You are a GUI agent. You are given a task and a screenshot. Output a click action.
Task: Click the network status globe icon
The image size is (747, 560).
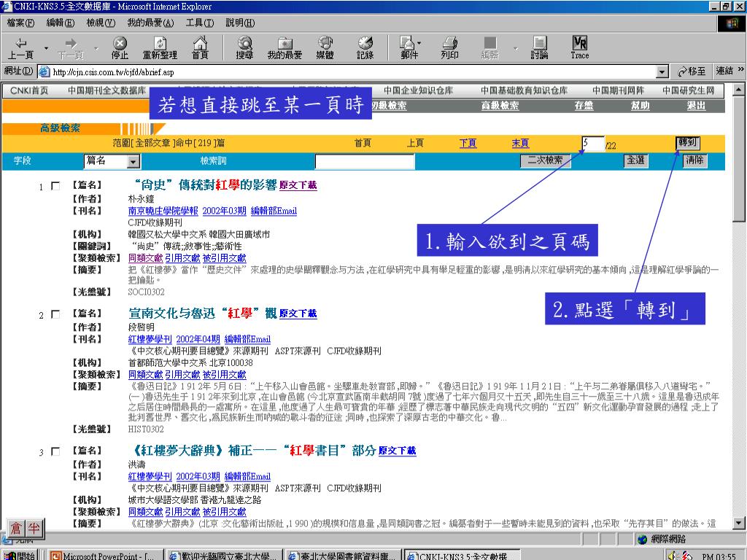(x=643, y=539)
